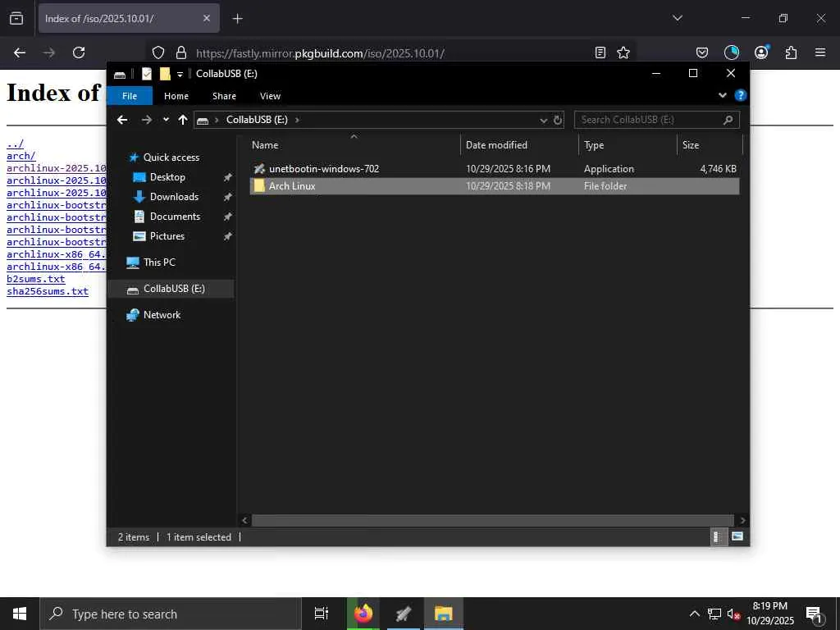Go up one folder level in Explorer
Screen dimensions: 840x630
183,120
